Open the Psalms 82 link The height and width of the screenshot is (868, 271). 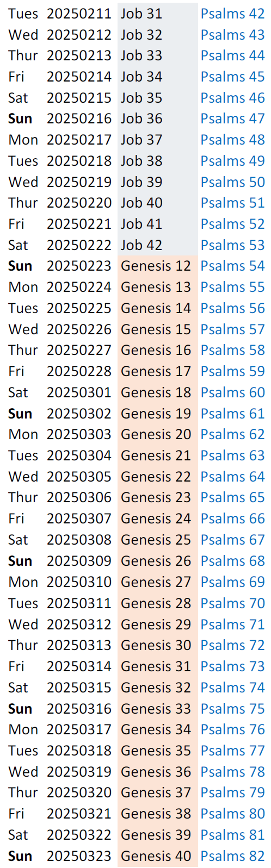pyautogui.click(x=232, y=856)
